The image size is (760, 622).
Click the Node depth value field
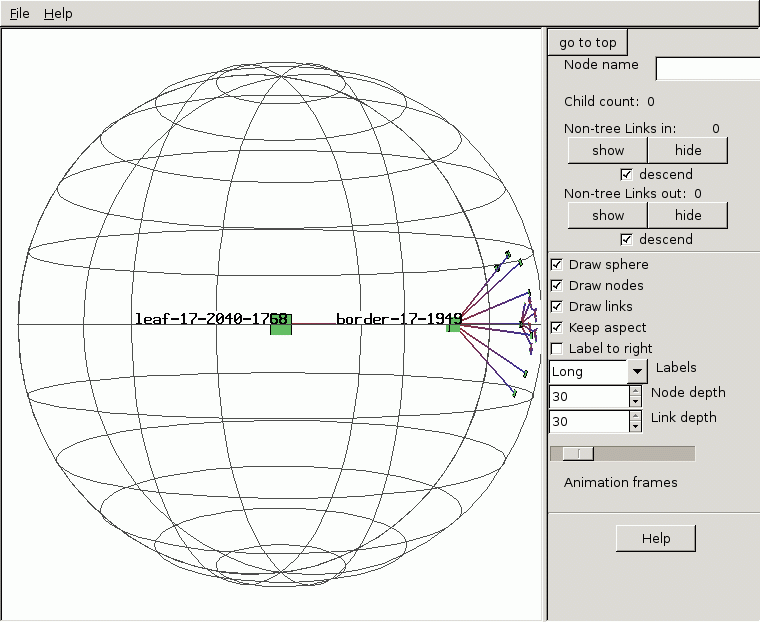(x=589, y=397)
